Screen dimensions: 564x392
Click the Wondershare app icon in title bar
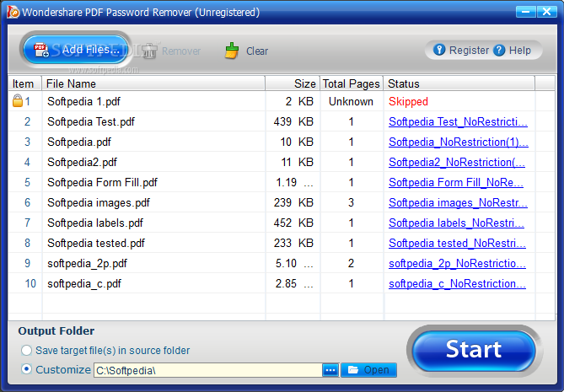(x=13, y=12)
